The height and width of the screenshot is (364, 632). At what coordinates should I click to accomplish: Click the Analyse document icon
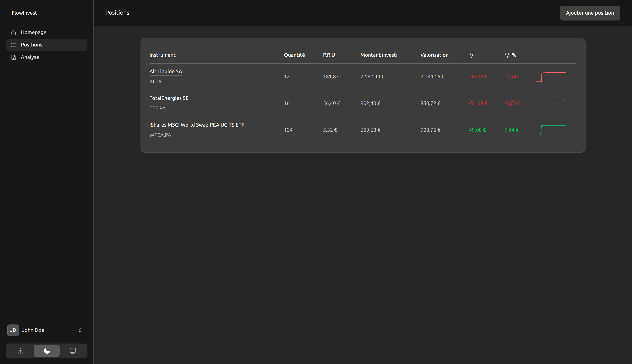click(14, 57)
